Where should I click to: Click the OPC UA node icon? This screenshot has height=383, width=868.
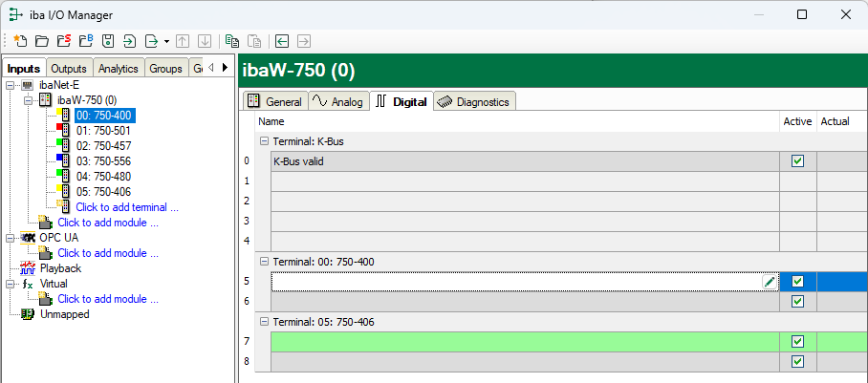pos(28,238)
